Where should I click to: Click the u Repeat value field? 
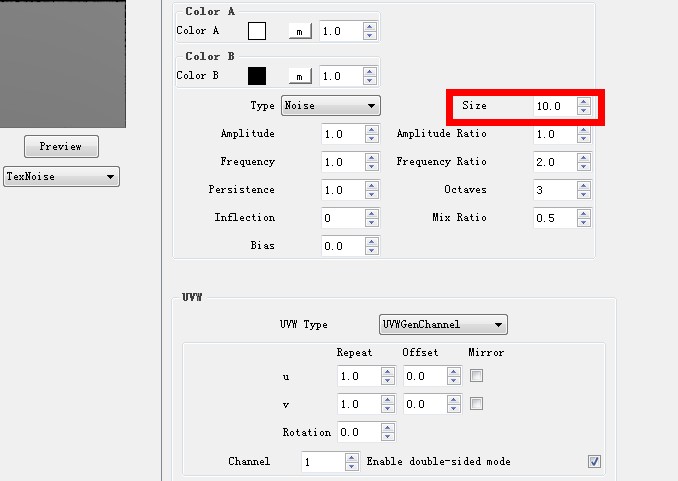coord(359,376)
